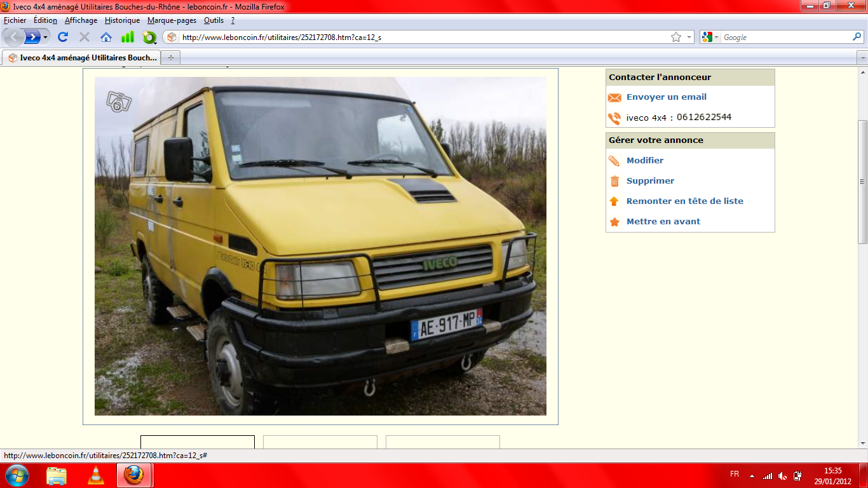The width and height of the screenshot is (868, 488).
Task: Click the green signal bars toolbar icon
Action: coord(128,37)
